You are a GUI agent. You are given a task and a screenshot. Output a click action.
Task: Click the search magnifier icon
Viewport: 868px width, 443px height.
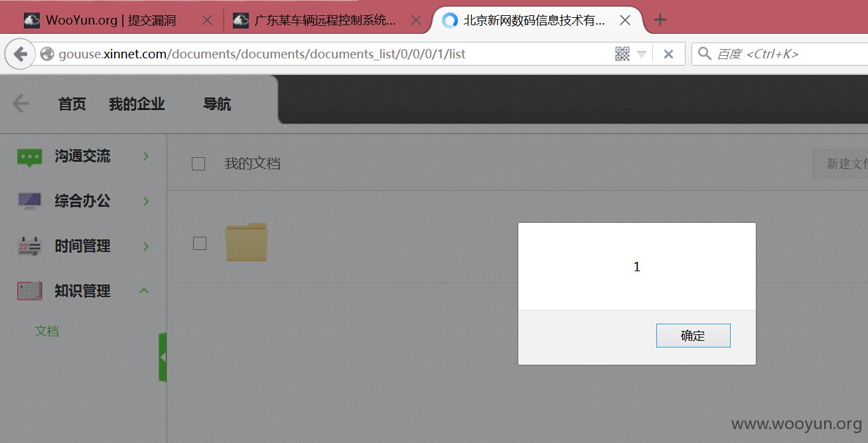coord(705,54)
